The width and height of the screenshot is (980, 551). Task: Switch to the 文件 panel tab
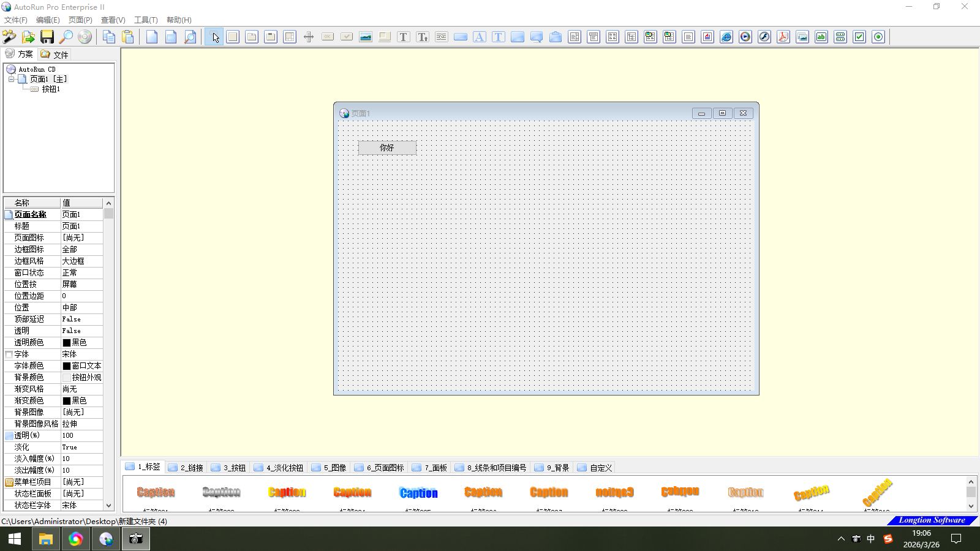[55, 54]
